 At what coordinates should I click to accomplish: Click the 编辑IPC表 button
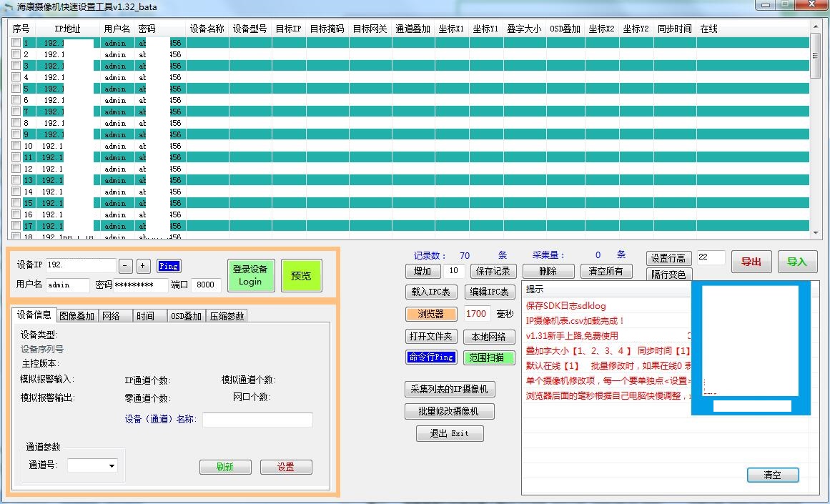[x=490, y=292]
